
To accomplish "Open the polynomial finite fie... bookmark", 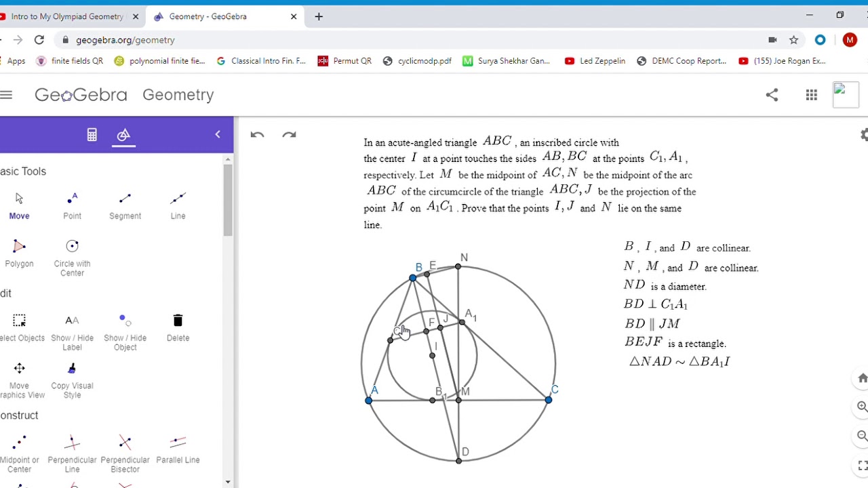I will point(159,61).
